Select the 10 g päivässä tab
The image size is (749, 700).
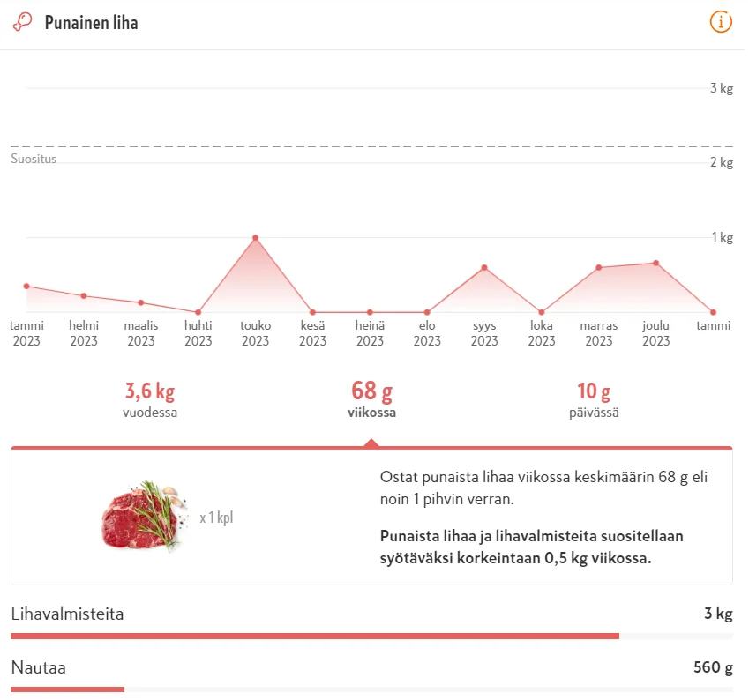click(x=594, y=399)
